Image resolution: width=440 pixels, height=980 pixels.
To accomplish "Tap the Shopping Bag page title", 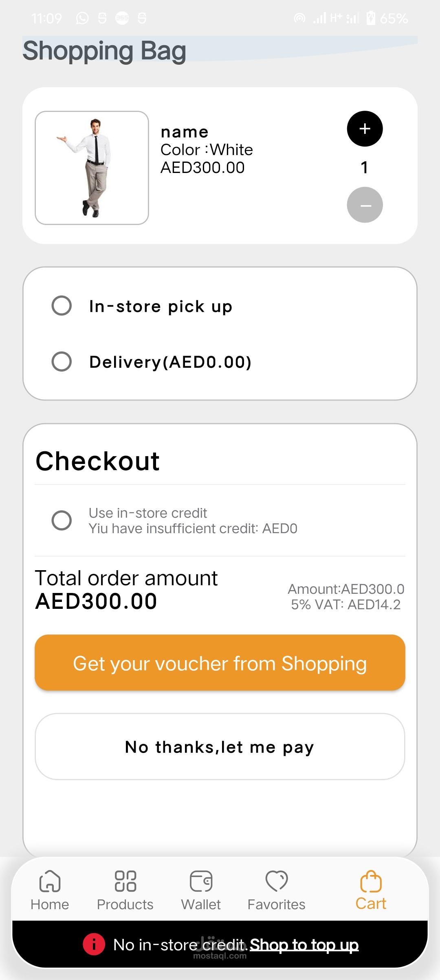I will (x=104, y=51).
